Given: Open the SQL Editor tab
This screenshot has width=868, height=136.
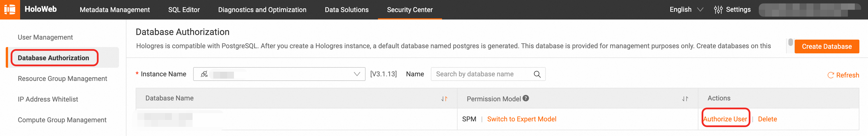Looking at the screenshot, I should coord(184,10).
